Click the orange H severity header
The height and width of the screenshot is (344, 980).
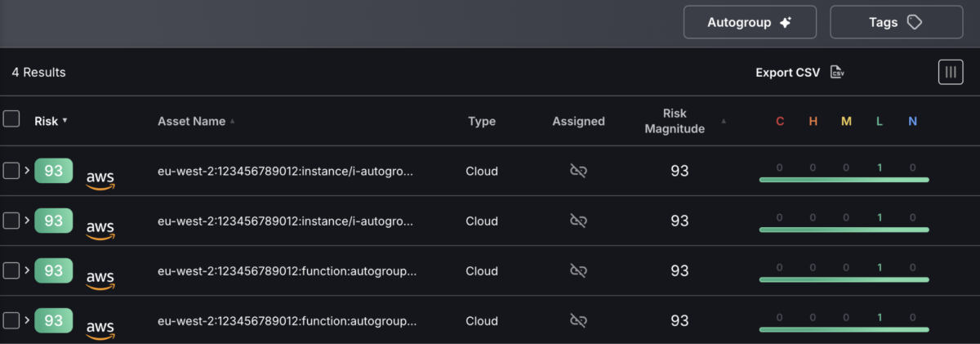(813, 121)
